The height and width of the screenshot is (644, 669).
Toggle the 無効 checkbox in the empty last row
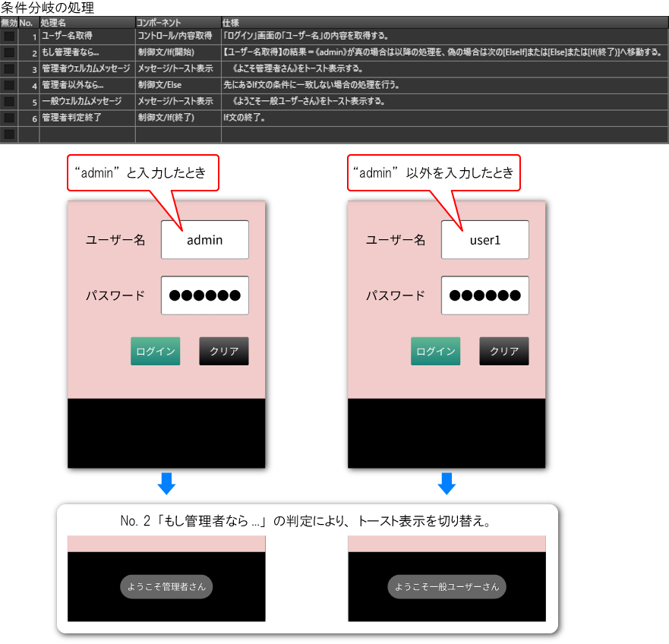tap(9, 134)
